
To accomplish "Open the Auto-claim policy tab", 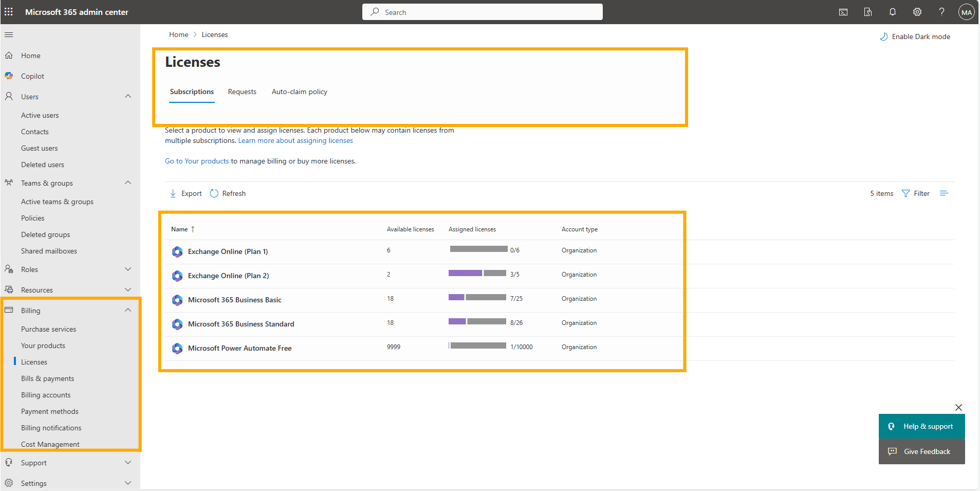I will pyautogui.click(x=300, y=92).
